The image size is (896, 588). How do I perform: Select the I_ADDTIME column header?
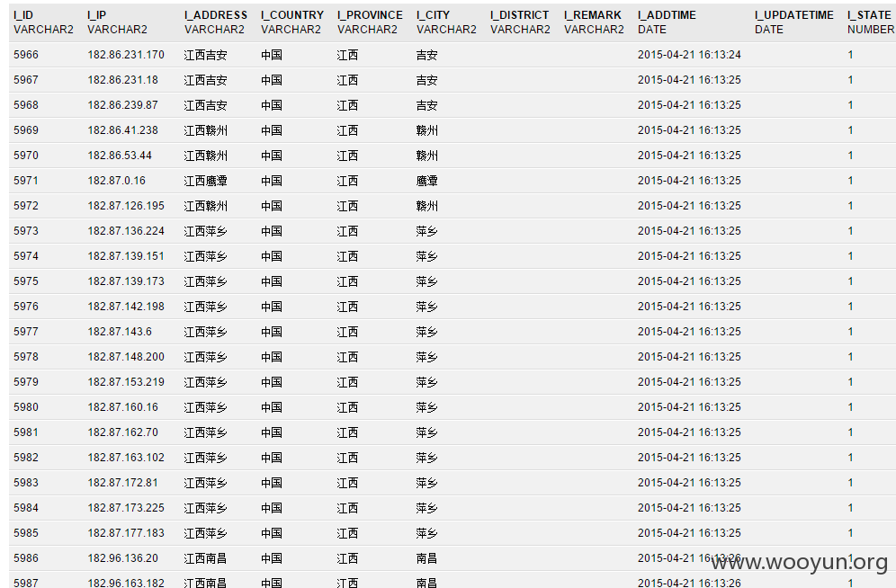pos(667,15)
